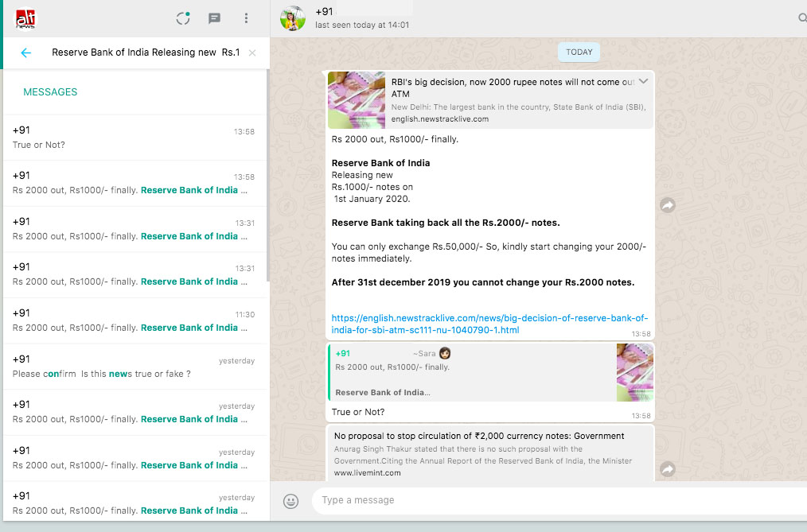Select the 'Please confirm Is this news true or fake ?' result
Image resolution: width=807 pixels, height=532 pixels.
pos(134,367)
